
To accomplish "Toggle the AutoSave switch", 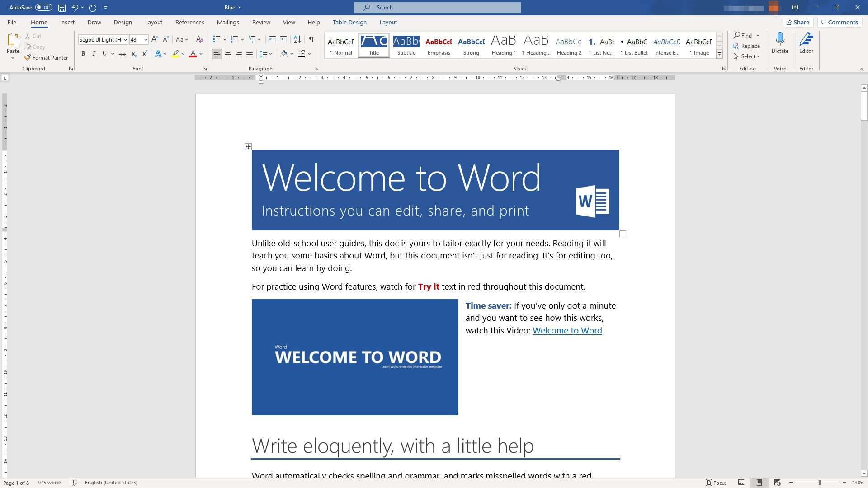I will 44,8.
